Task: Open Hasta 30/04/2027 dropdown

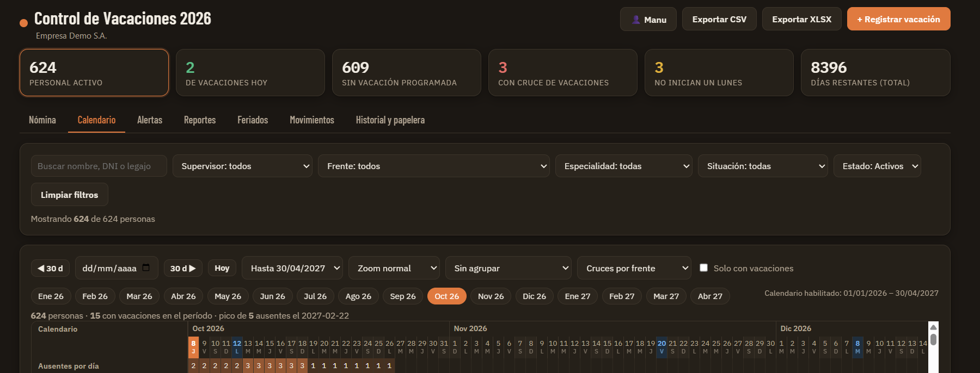Action: 292,268
